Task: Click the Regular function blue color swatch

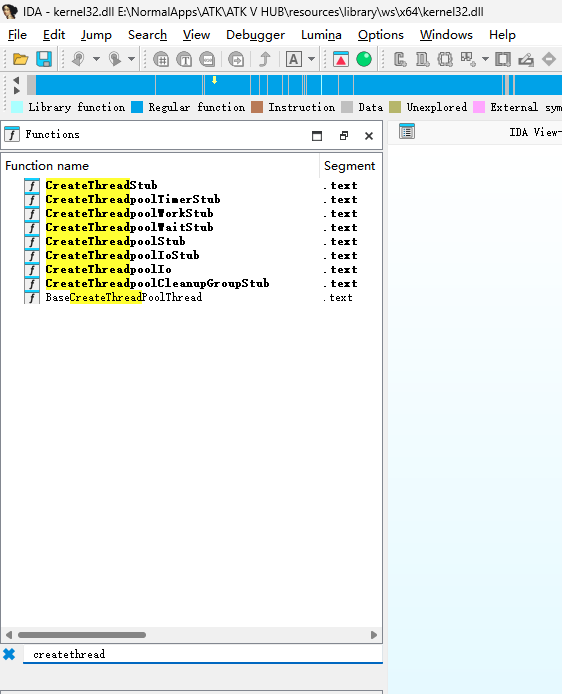Action: click(137, 107)
